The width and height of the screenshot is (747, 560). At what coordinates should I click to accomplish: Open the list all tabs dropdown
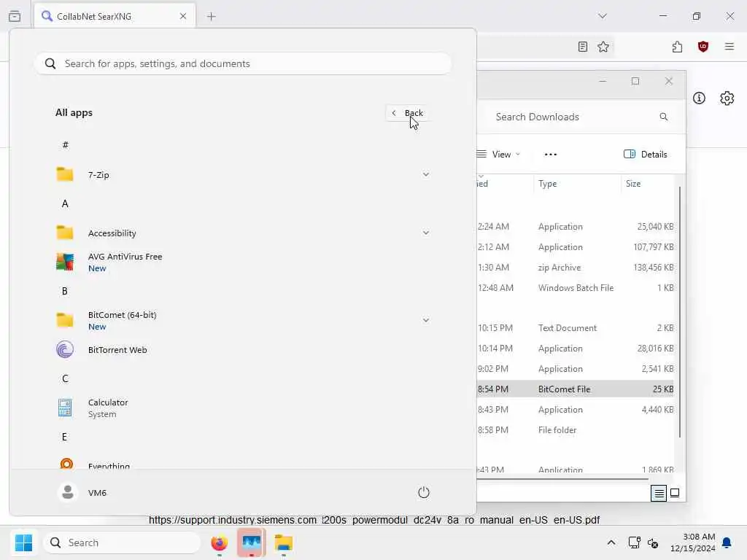pos(603,16)
